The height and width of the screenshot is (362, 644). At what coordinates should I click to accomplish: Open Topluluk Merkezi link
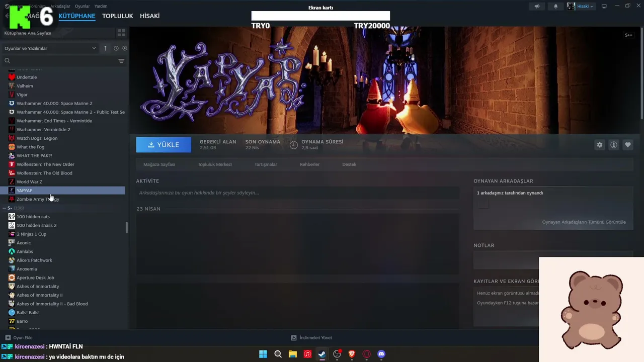coord(215,164)
